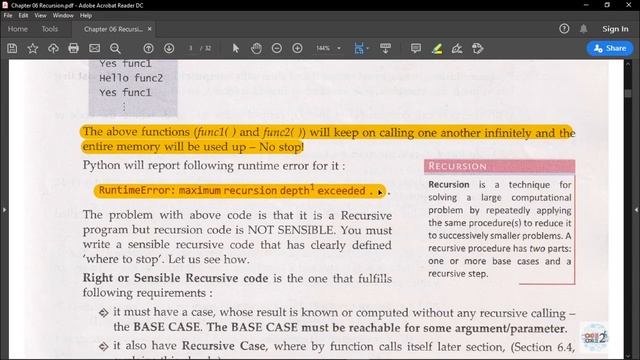Restore down the Acrobat Reader window
The width and height of the screenshot is (640, 360).
607,5
